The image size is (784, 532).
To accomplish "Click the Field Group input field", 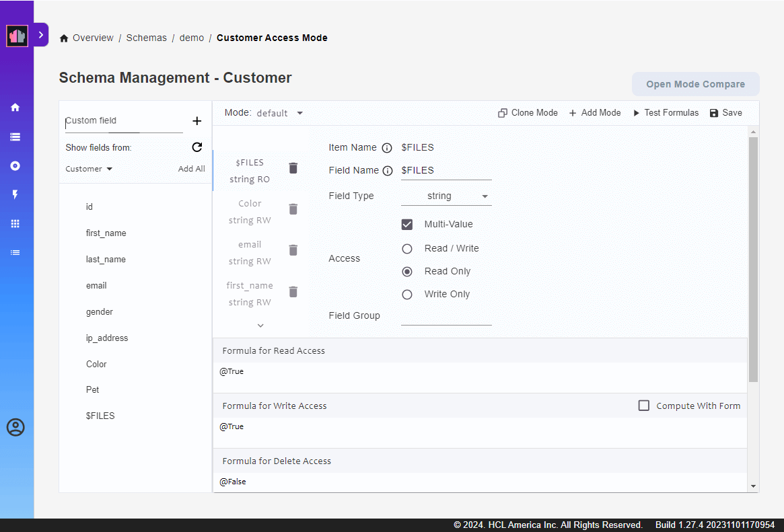I will pyautogui.click(x=446, y=317).
